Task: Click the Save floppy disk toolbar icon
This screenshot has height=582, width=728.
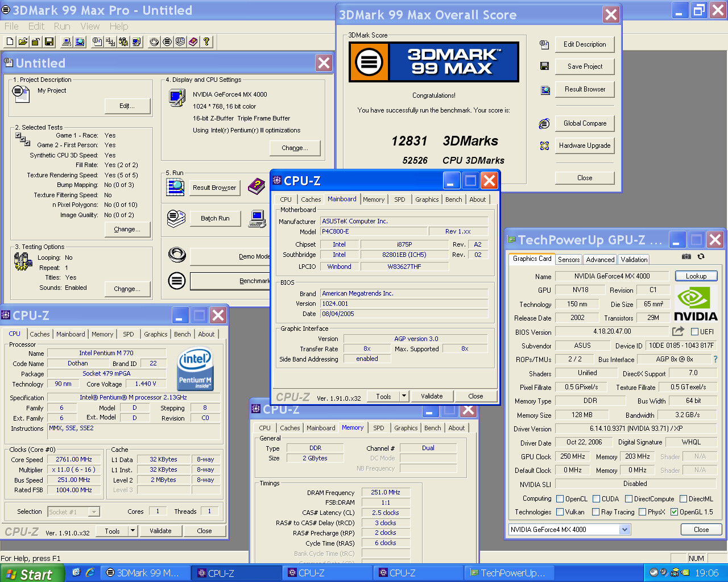Action: point(49,41)
